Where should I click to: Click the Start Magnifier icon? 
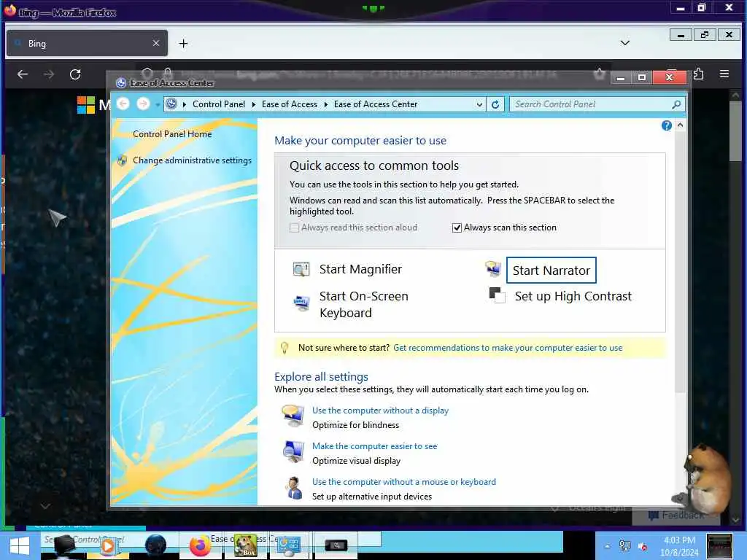coord(301,270)
